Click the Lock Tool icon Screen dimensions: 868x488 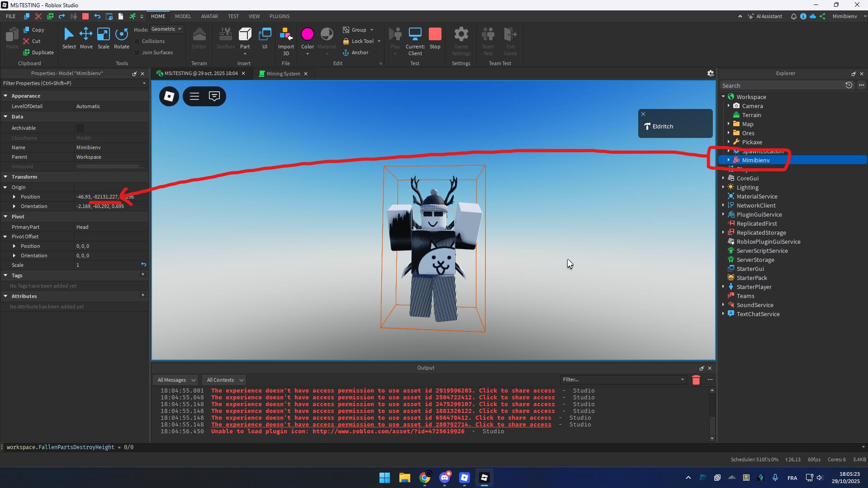[346, 41]
